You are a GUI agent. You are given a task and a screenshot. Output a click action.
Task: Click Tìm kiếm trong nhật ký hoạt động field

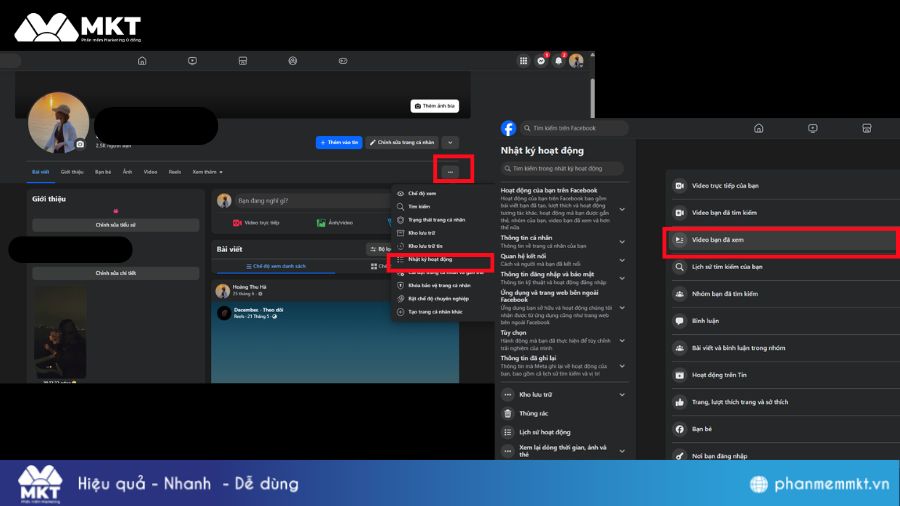562,169
